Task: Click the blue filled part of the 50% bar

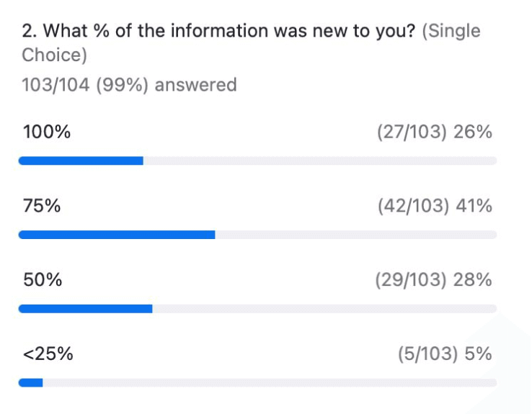Action: click(85, 309)
